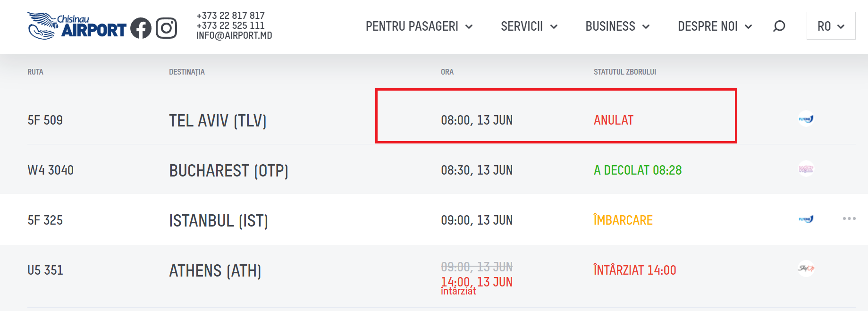This screenshot has height=311, width=868.
Task: Click the airline logo for flight 5F 509
Action: (806, 119)
